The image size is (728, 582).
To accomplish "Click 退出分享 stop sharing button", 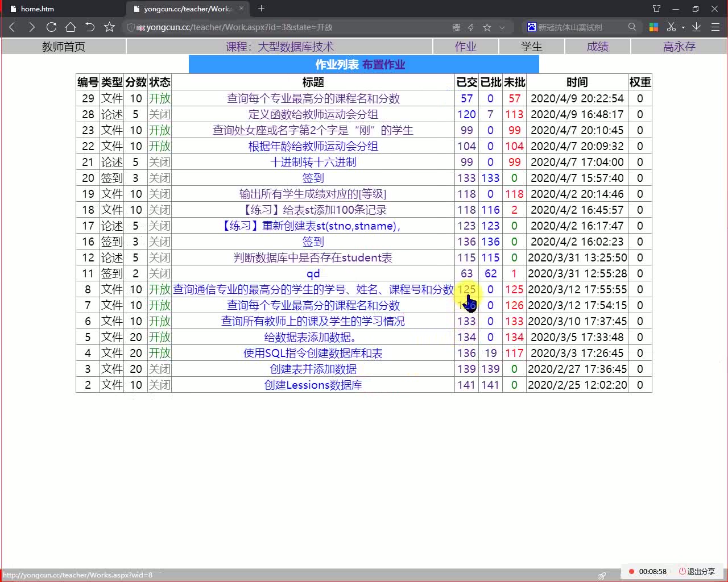I will click(697, 571).
